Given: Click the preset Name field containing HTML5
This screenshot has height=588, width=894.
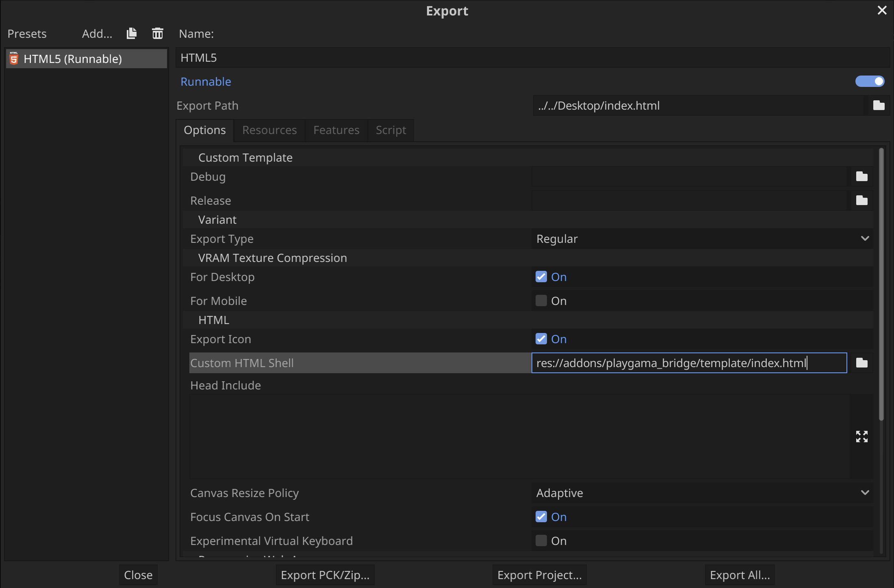Looking at the screenshot, I should click(533, 58).
